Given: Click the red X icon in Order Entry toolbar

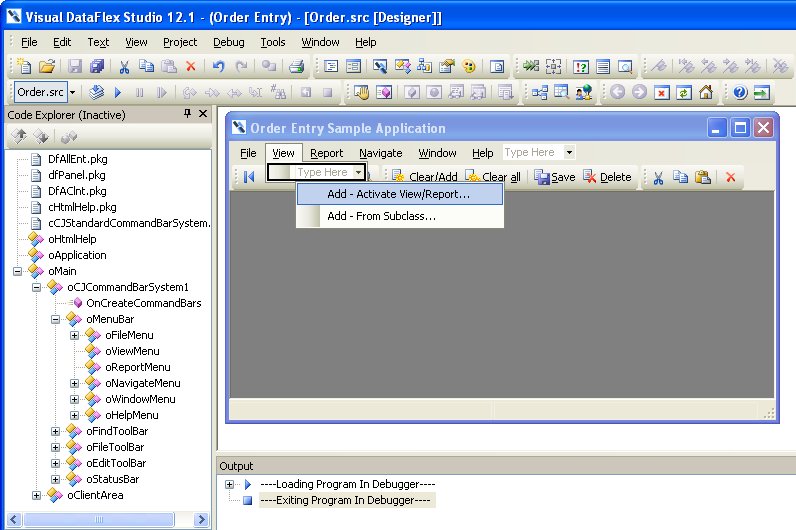Looking at the screenshot, I should coord(731,177).
